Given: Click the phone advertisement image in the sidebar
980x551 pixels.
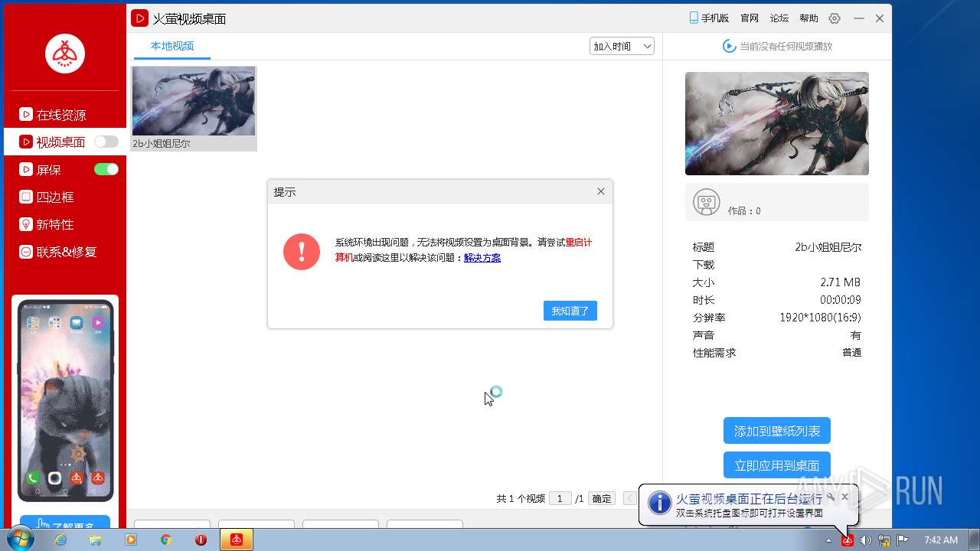Looking at the screenshot, I should pyautogui.click(x=65, y=400).
